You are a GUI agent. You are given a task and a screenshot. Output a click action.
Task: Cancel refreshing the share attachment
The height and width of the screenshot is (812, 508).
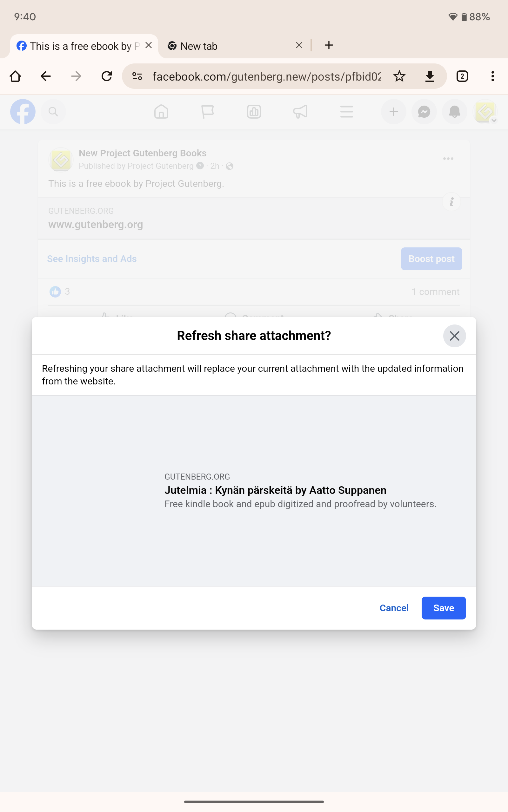[x=394, y=608]
